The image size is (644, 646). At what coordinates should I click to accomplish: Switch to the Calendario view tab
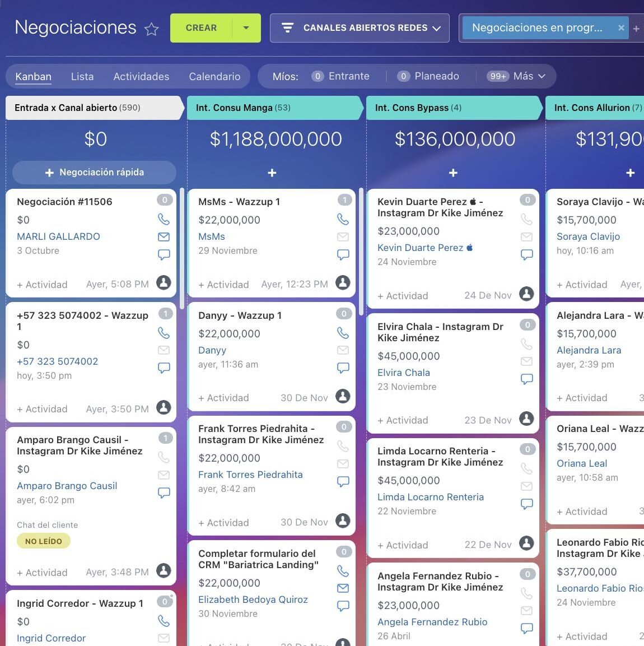pyautogui.click(x=214, y=76)
